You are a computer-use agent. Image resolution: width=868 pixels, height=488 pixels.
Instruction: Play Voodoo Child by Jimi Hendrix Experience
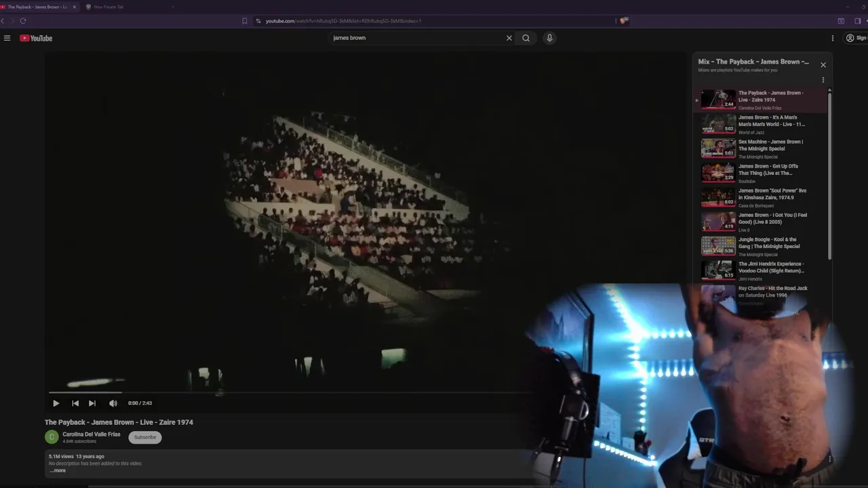point(762,270)
